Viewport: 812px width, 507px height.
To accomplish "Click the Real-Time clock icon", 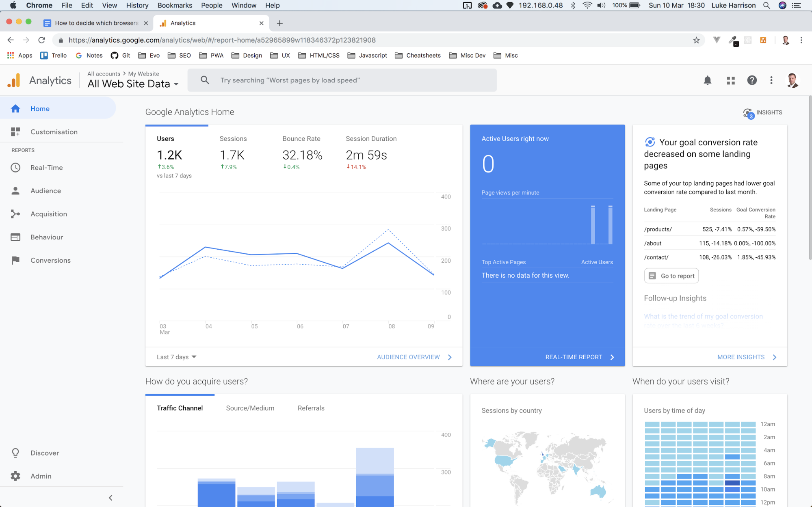I will coord(15,167).
